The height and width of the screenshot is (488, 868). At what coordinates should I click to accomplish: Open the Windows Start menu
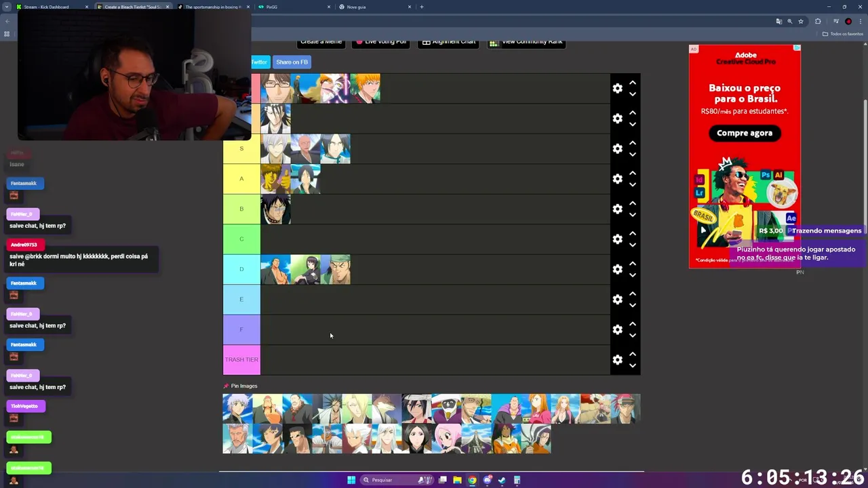point(351,480)
